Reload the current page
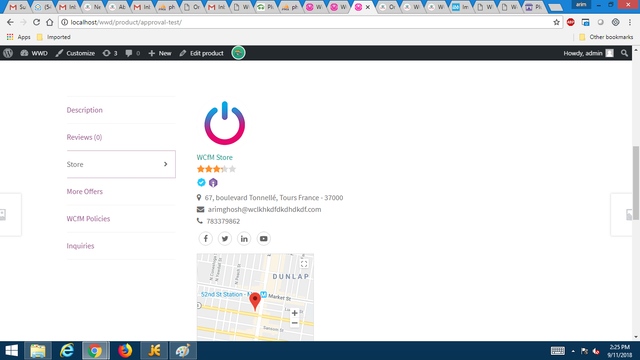 point(36,22)
